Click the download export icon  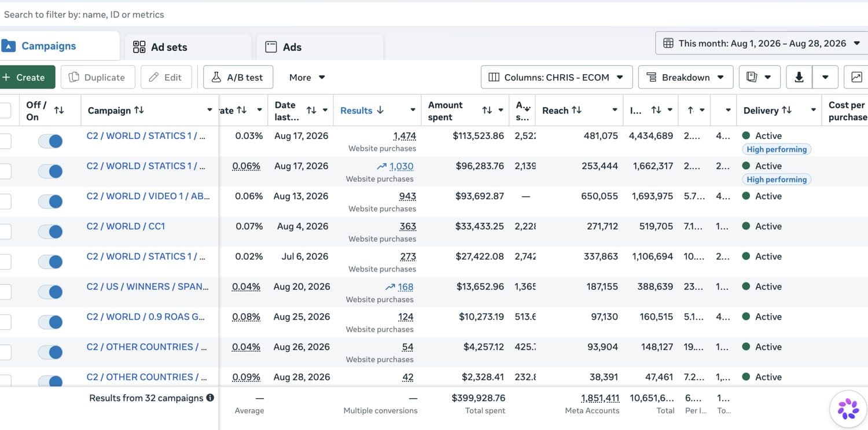point(799,77)
